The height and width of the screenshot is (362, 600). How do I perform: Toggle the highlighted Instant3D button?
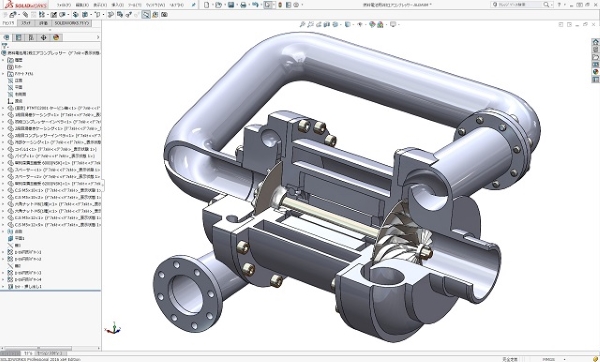146,15
